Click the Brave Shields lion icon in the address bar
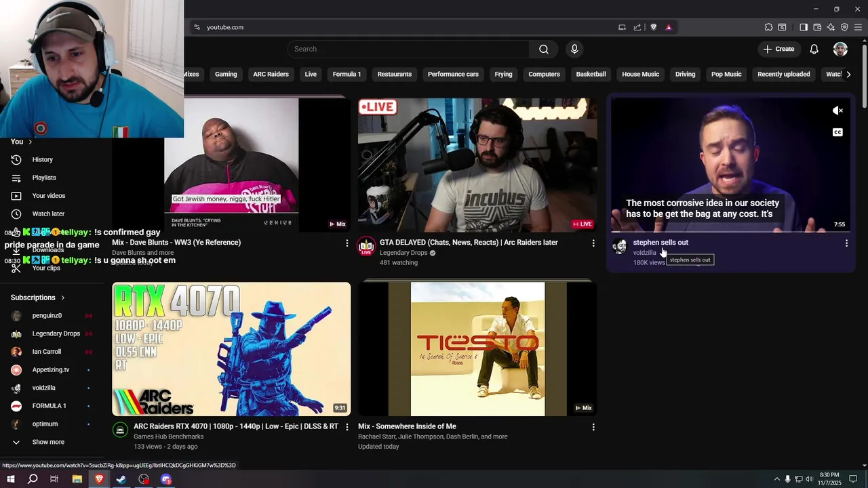 click(654, 27)
